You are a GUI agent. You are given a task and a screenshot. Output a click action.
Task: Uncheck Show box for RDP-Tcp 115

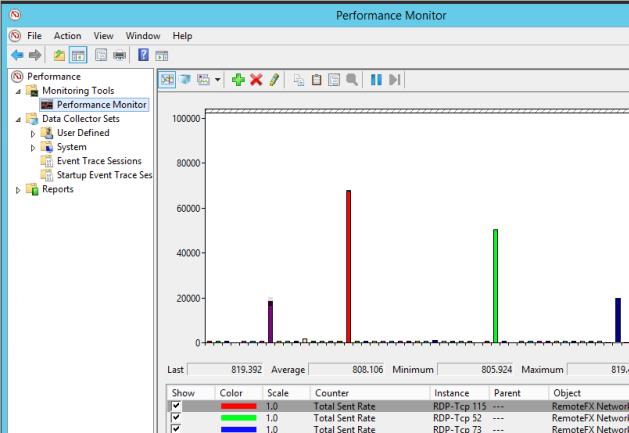176,407
